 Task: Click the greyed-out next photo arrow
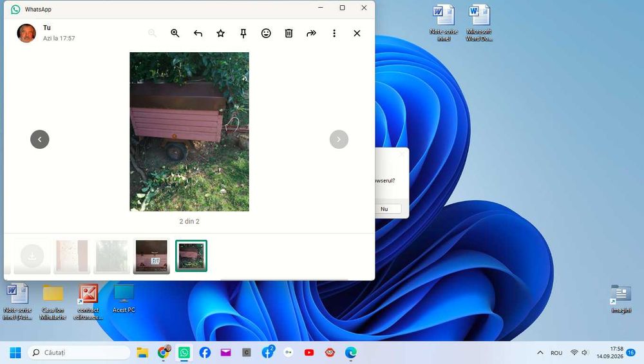[x=339, y=139]
